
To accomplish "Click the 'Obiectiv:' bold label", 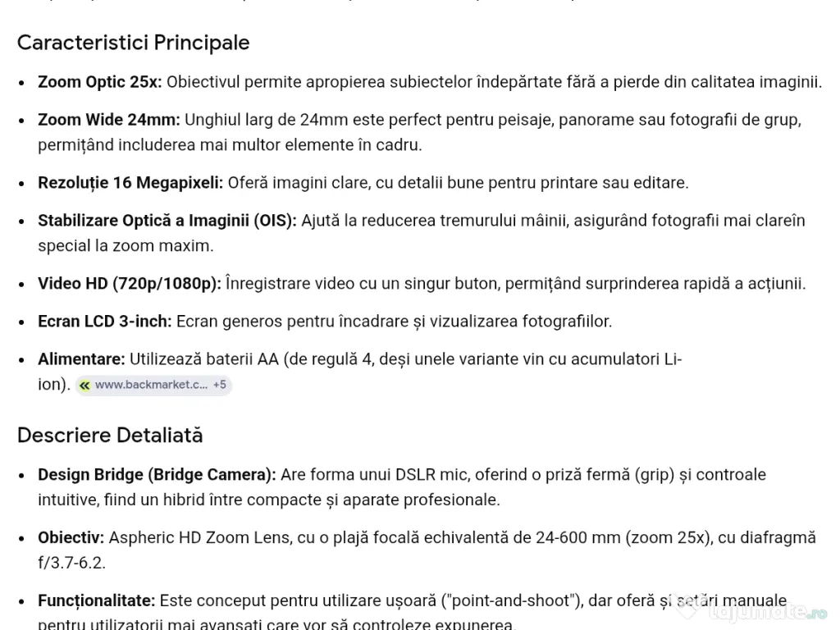I will coord(71,538).
